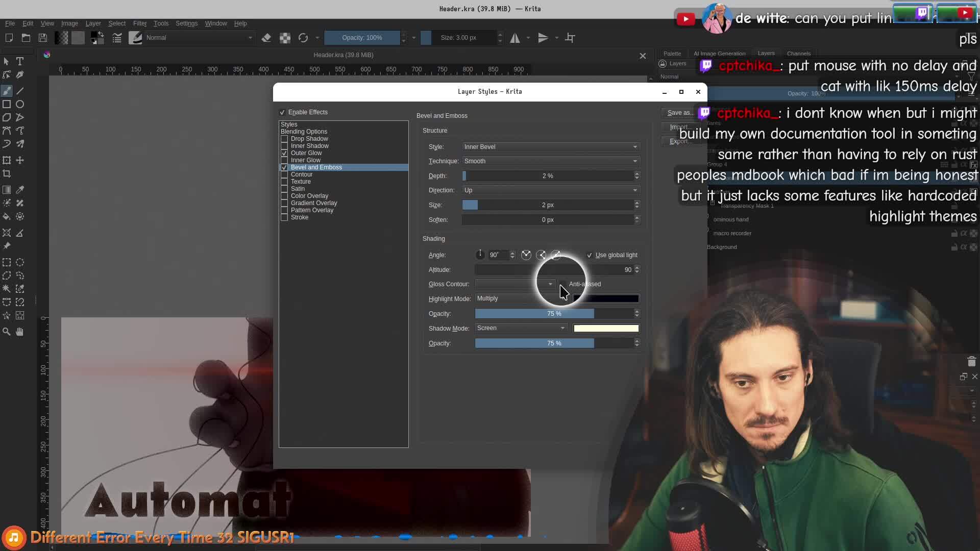The image size is (980, 551).
Task: Select the Ellipse shape tool
Action: pyautogui.click(x=20, y=104)
